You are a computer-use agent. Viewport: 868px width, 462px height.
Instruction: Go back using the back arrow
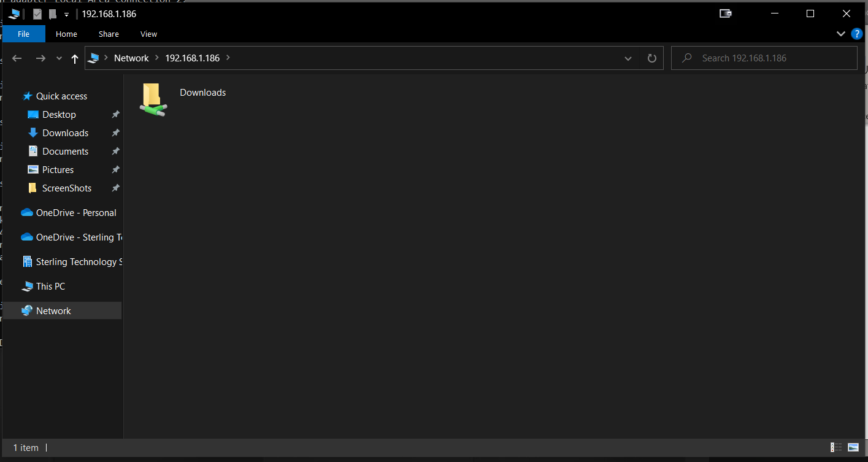click(17, 58)
